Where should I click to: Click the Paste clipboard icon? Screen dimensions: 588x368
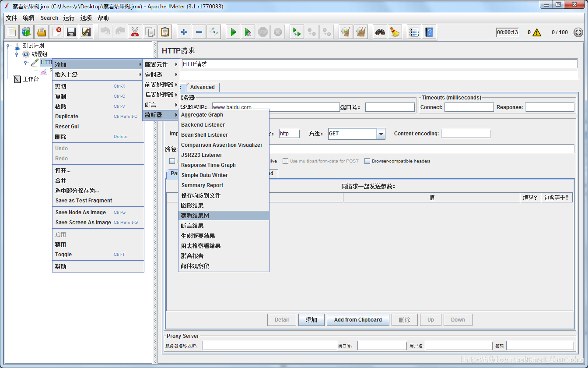[x=164, y=32]
